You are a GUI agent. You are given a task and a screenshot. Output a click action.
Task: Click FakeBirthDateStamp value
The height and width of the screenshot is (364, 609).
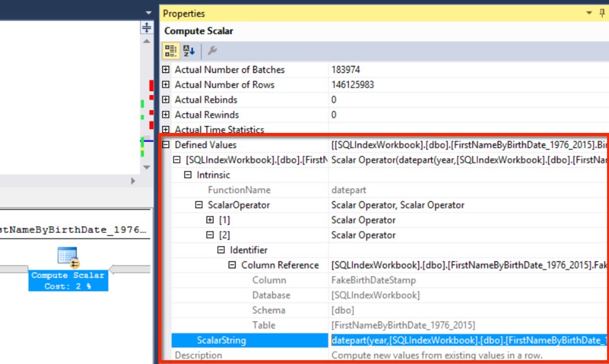374,280
